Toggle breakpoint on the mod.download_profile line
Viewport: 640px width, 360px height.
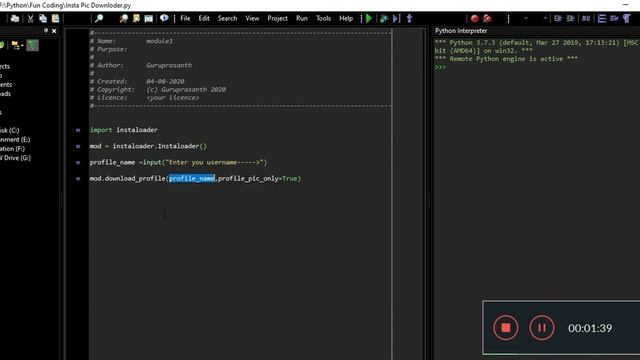(x=78, y=178)
